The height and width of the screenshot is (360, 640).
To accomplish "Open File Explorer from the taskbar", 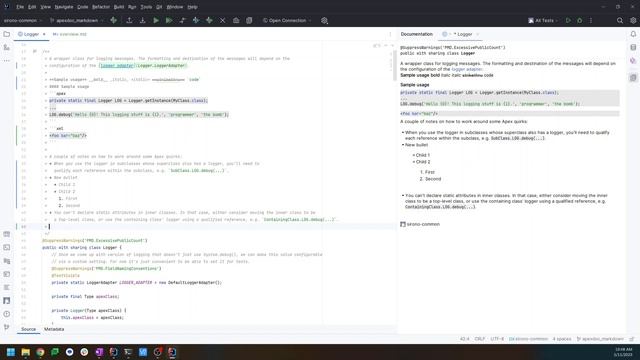I will point(25,352).
